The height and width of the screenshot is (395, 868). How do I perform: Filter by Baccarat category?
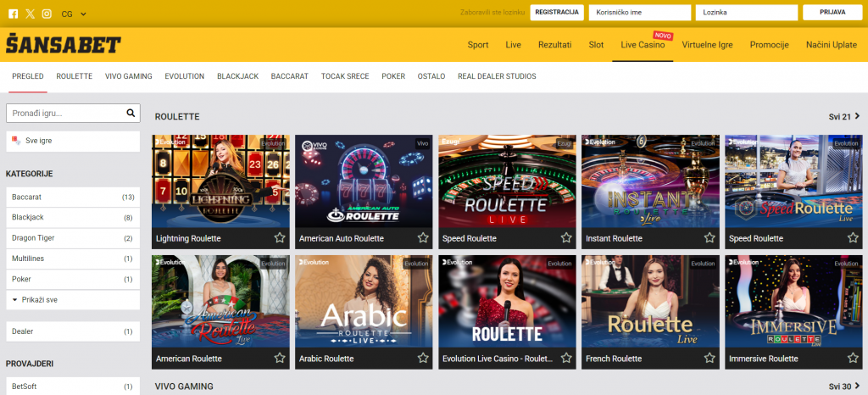tap(73, 197)
